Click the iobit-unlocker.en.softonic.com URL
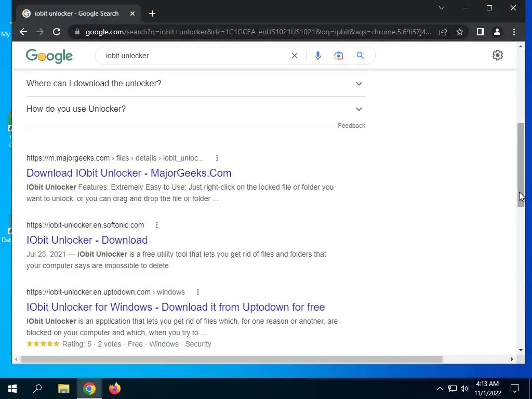Image resolution: width=532 pixels, height=399 pixels. click(x=85, y=225)
